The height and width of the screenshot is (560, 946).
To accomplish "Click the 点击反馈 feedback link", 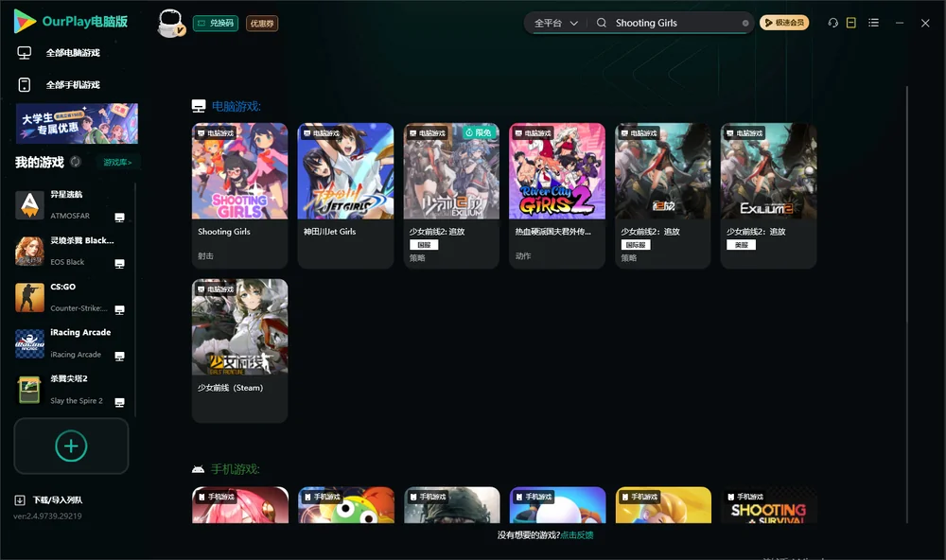I will (577, 535).
